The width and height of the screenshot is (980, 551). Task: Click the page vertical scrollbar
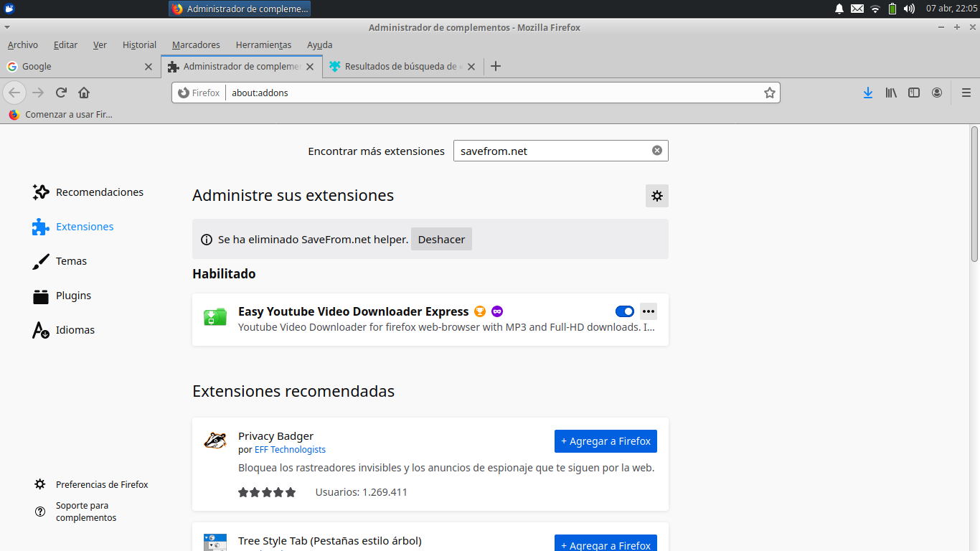pyautogui.click(x=974, y=194)
